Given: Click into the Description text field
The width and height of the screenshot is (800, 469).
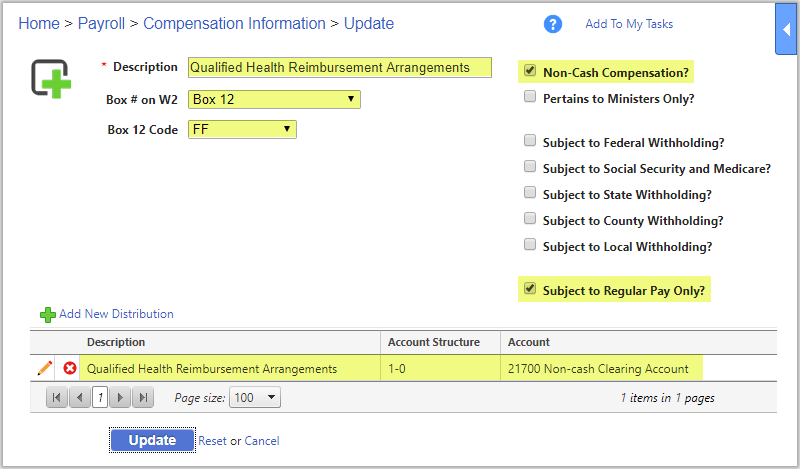Looking at the screenshot, I should [340, 67].
